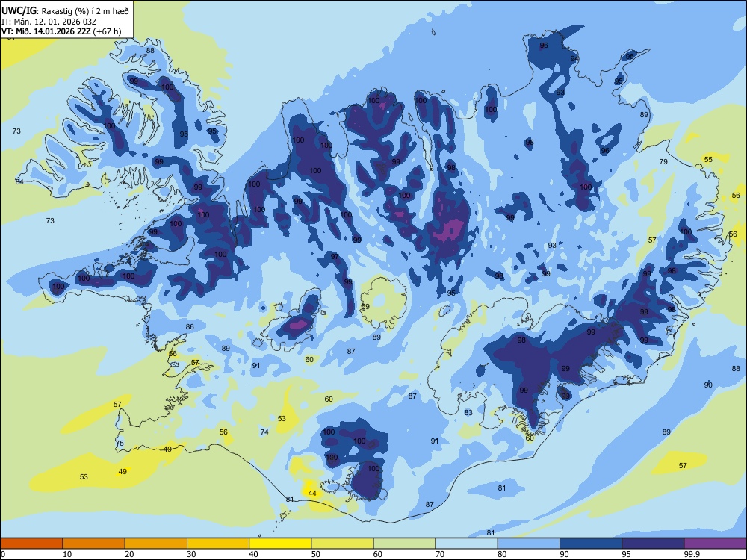Click the 'VT: Mið. 14.01.2026 22Z (+67 h)' line
The image size is (747, 560).
61,31
